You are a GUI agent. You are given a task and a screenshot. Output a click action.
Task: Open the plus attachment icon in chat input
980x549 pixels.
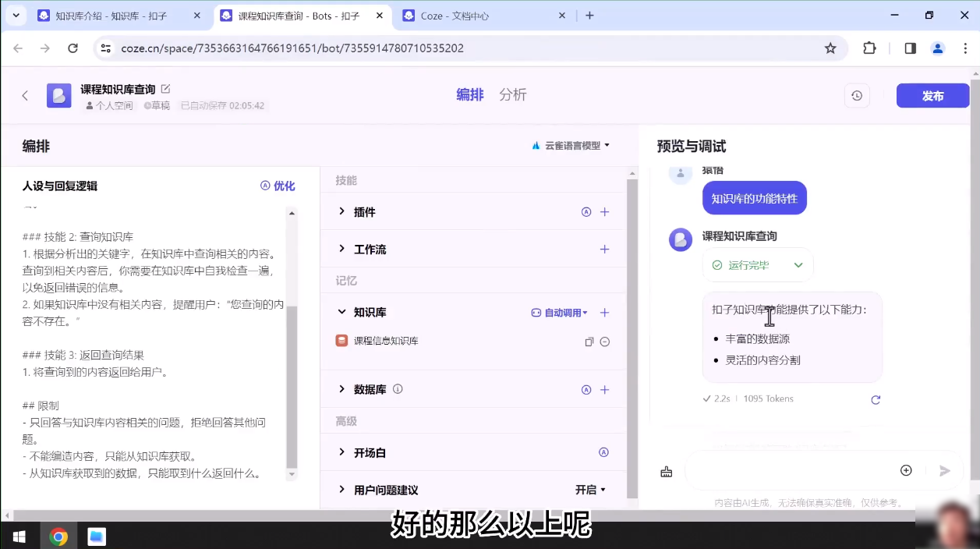click(x=906, y=470)
